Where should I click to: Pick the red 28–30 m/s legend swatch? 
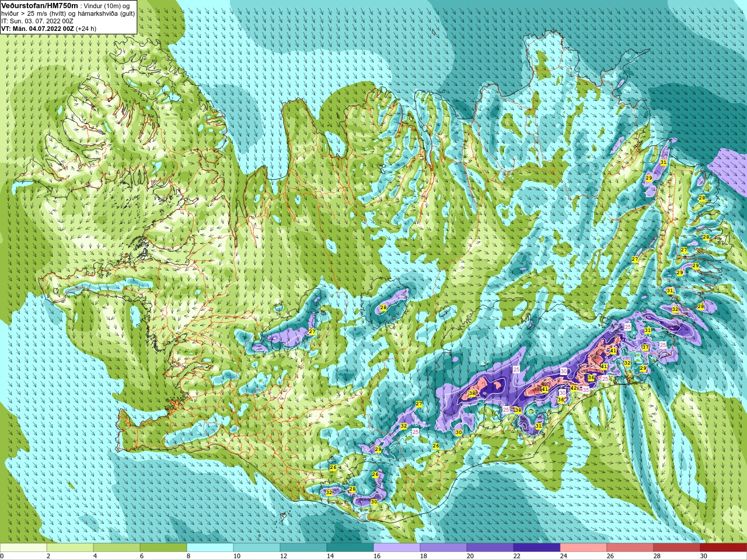[x=677, y=548]
